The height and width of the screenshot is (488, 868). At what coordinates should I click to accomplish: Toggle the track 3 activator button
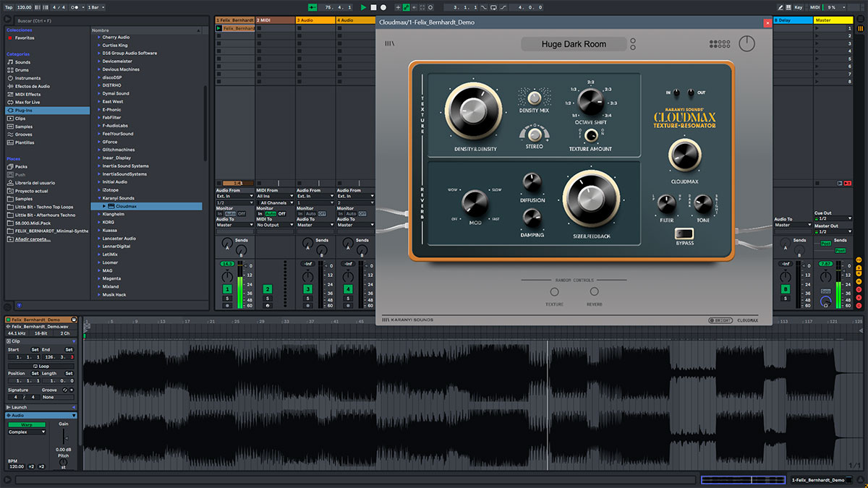(x=307, y=289)
